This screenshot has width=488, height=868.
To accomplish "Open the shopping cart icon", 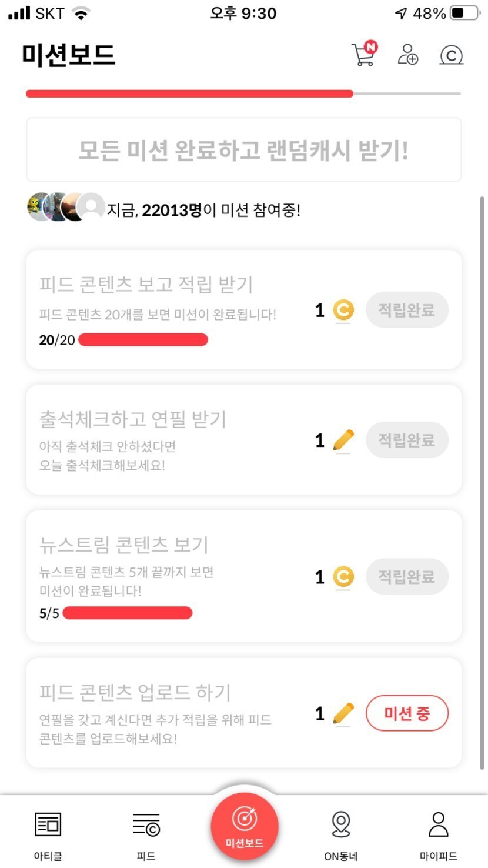I will click(363, 55).
